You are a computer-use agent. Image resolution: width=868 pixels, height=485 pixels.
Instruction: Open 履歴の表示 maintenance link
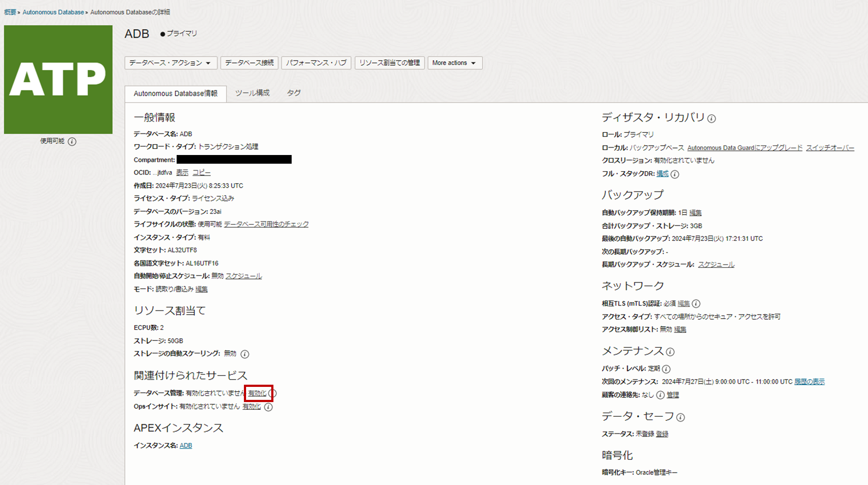tap(809, 382)
